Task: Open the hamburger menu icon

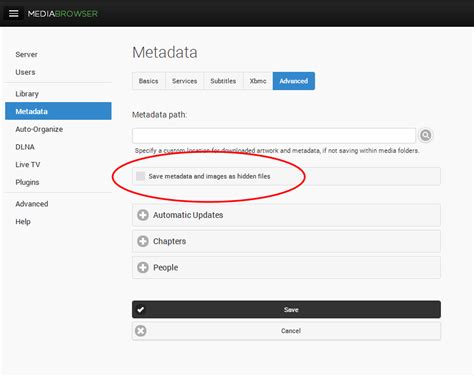Action: [13, 13]
